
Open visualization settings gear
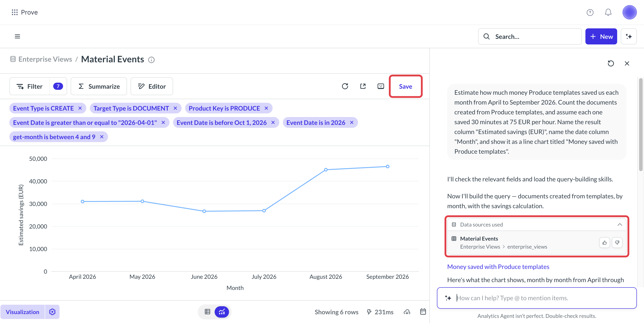coord(52,312)
